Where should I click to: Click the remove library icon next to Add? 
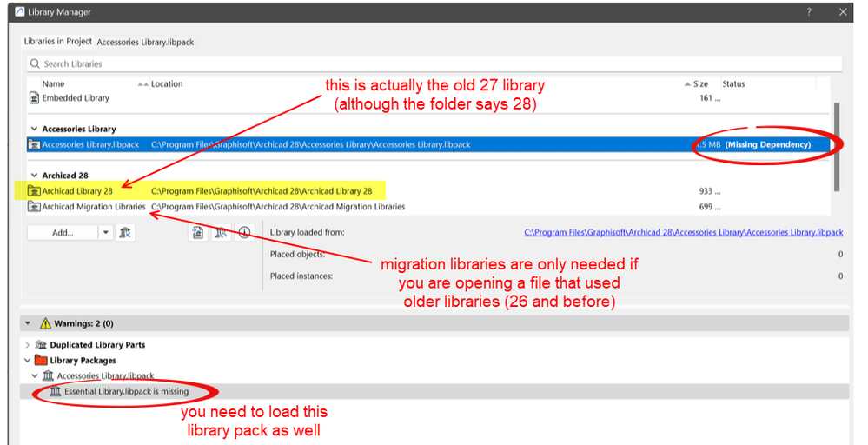[x=126, y=233]
